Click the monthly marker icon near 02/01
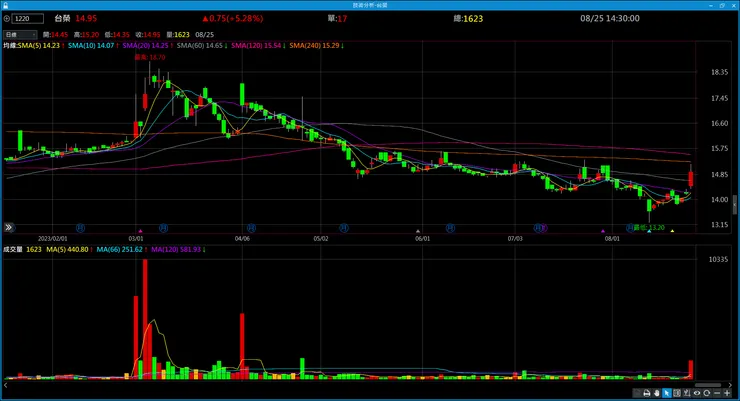This screenshot has width=740, height=401. click(81, 228)
